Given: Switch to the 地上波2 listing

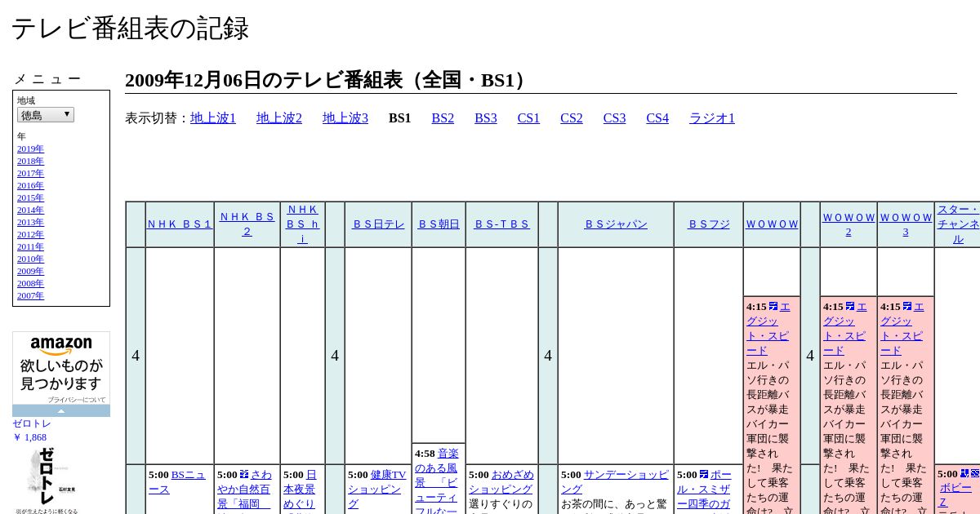Looking at the screenshot, I should click(x=279, y=118).
